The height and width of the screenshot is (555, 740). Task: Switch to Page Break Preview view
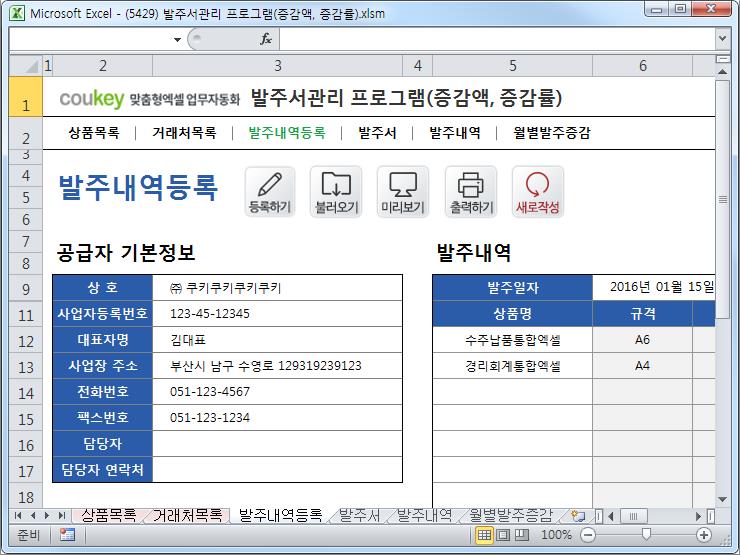pos(521,535)
